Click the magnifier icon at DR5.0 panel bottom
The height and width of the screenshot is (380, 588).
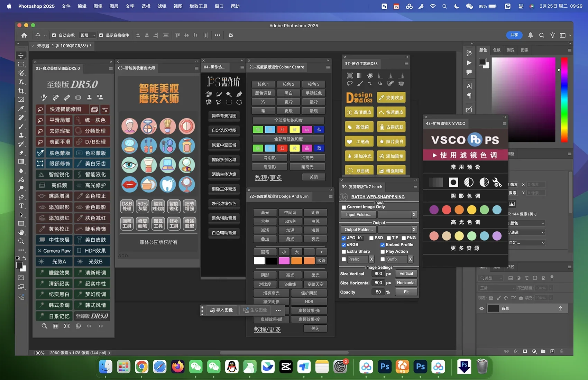point(44,326)
